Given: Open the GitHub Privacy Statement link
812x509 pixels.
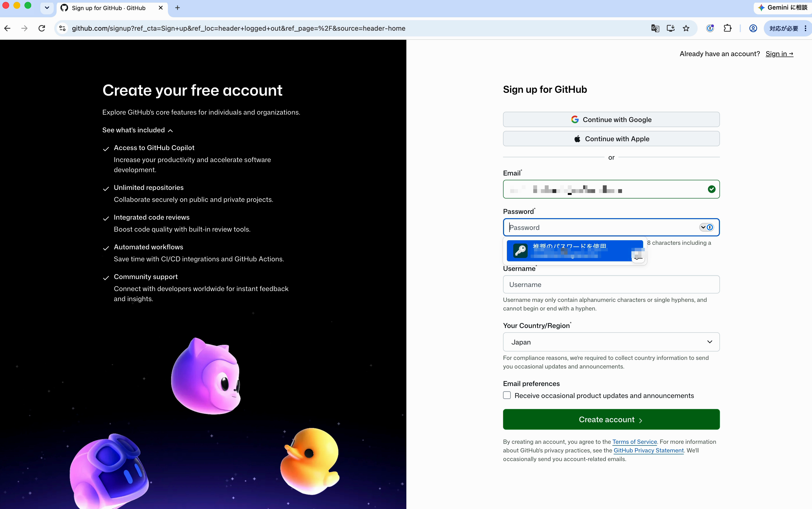Looking at the screenshot, I should (649, 450).
